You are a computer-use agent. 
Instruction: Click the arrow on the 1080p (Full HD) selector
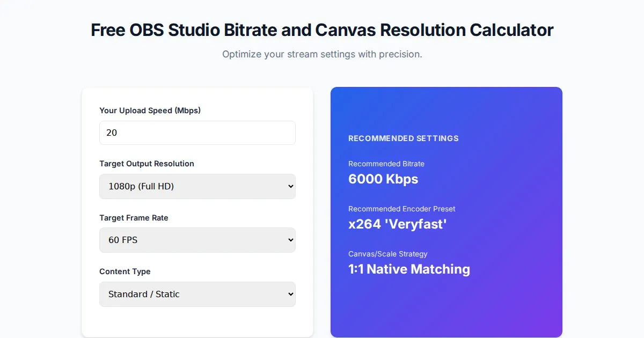[x=290, y=186]
